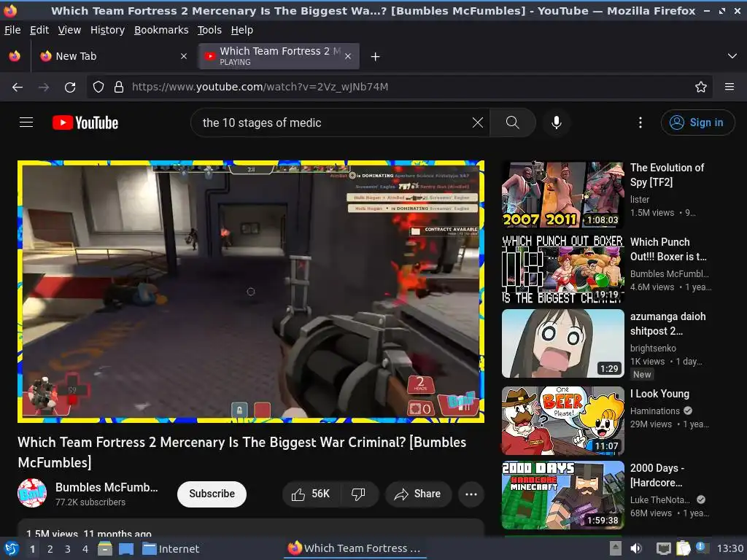Close the Which Team Fortress 2 tab
Image resolution: width=747 pixels, height=560 pixels.
(348, 56)
